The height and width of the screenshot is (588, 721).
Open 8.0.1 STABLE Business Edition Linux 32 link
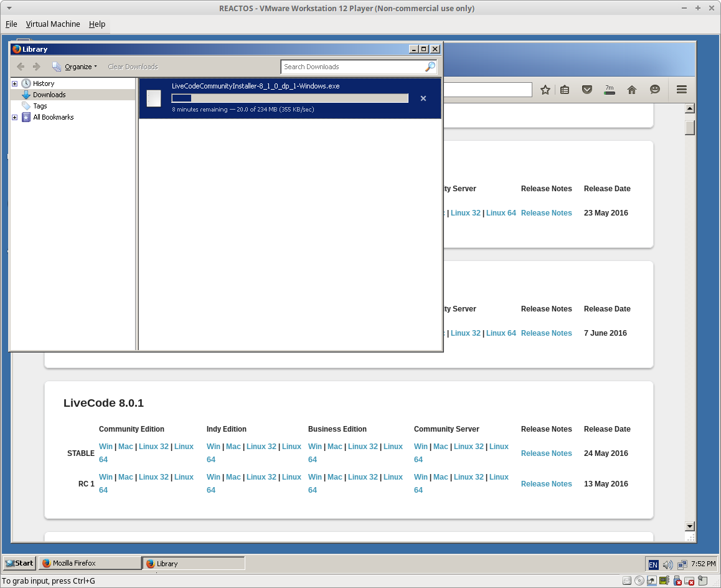point(363,446)
